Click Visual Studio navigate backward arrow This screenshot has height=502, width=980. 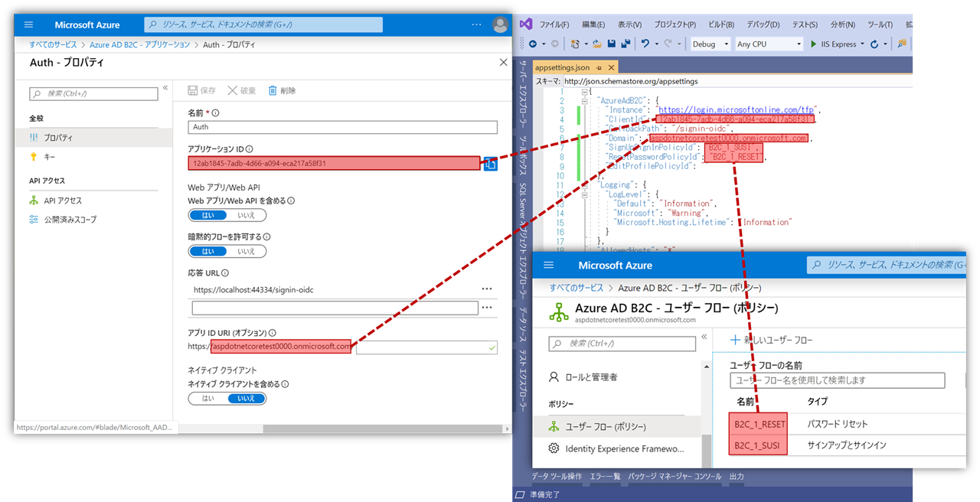coord(533,44)
